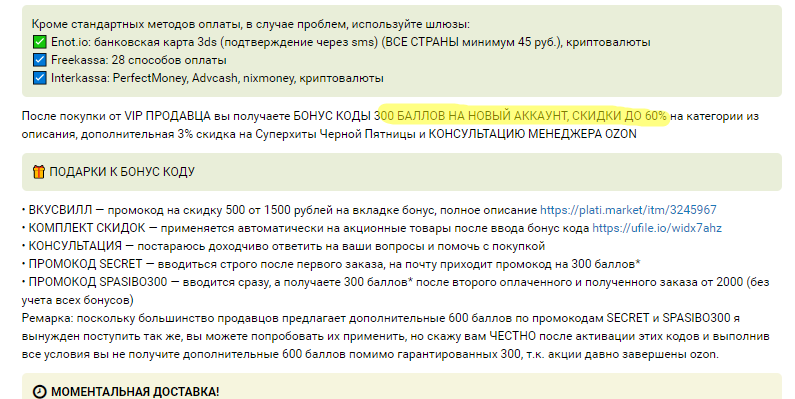Click the clock icon before МОМЕНТАЛЬНАЯ ДОСТАВКА
Screen dimensions: 795x399
[39, 392]
